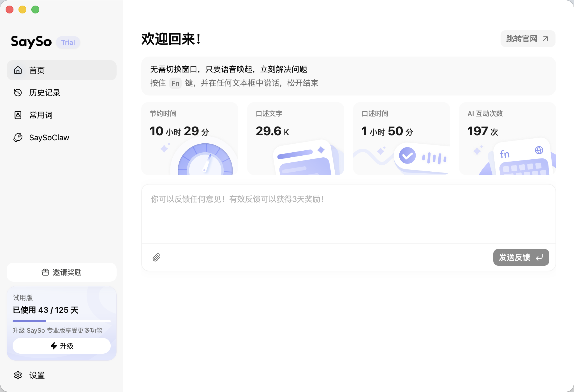Image resolution: width=574 pixels, height=392 pixels.
Task: Click the home icon beside 首页
Action: tap(18, 70)
